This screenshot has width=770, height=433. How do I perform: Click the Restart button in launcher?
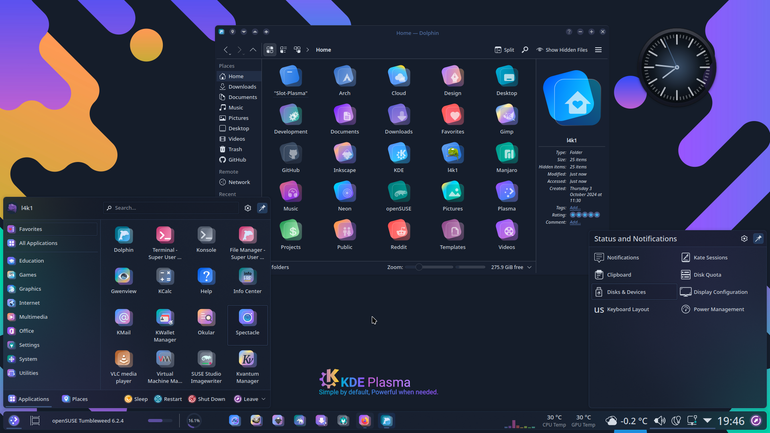168,399
